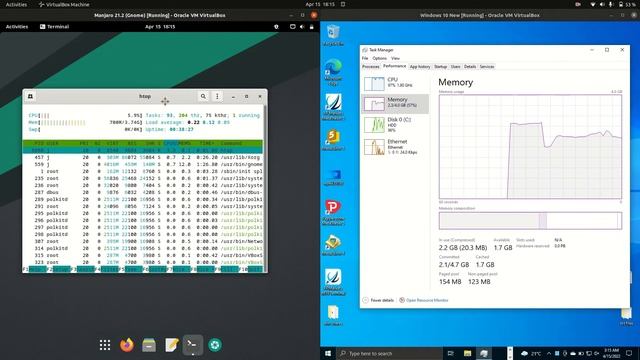Open the application grid in Manjaro dock
The image size is (640, 360).
click(105, 345)
